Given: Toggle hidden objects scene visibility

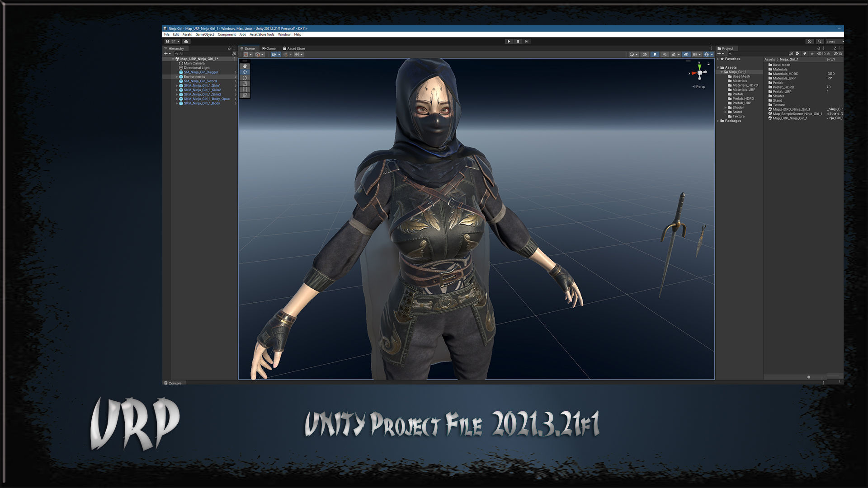Looking at the screenshot, I should pyautogui.click(x=686, y=54).
